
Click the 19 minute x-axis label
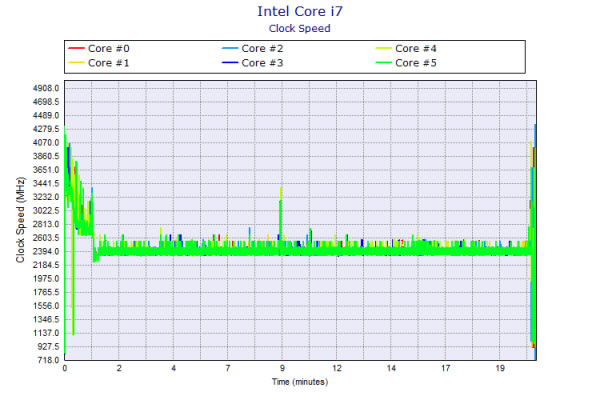[x=500, y=368]
